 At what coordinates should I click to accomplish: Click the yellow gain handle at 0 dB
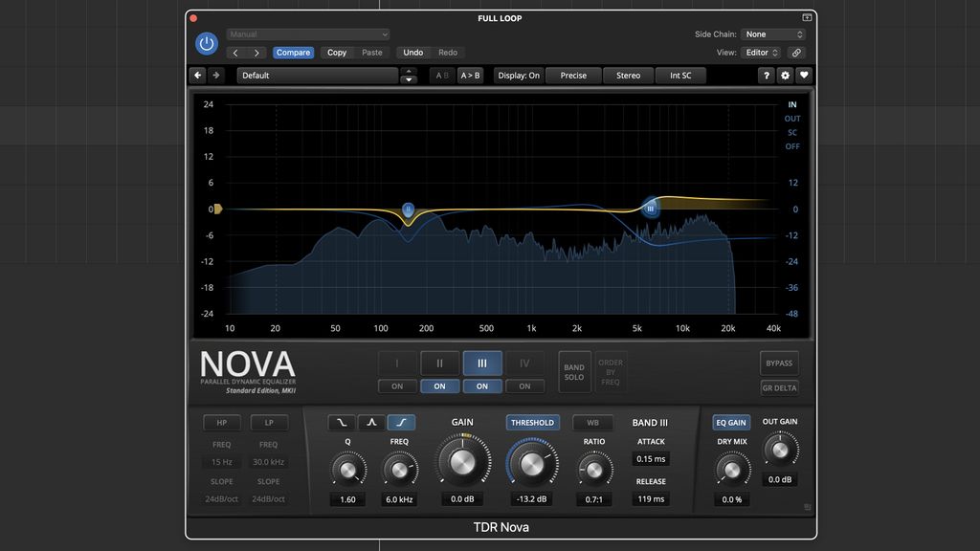(218, 209)
